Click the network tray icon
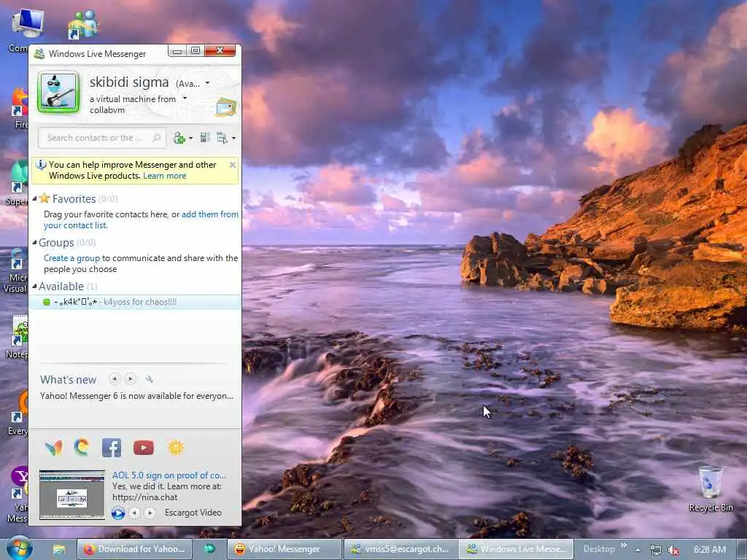The height and width of the screenshot is (560, 747). tap(656, 550)
